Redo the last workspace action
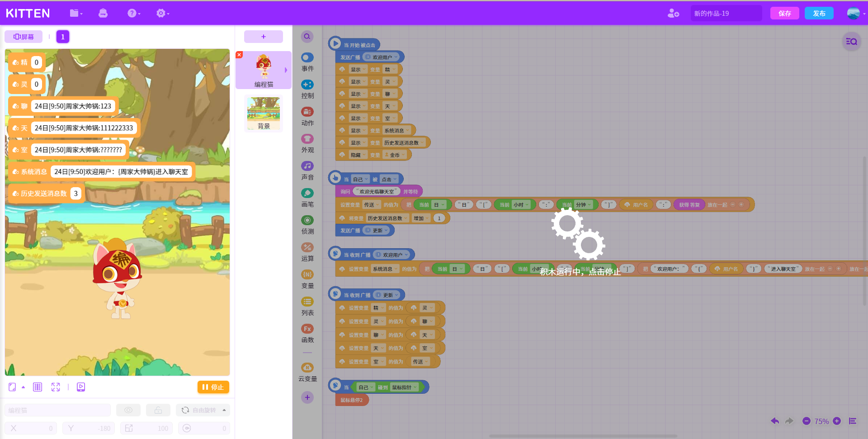The width and height of the screenshot is (868, 439). coord(789,421)
